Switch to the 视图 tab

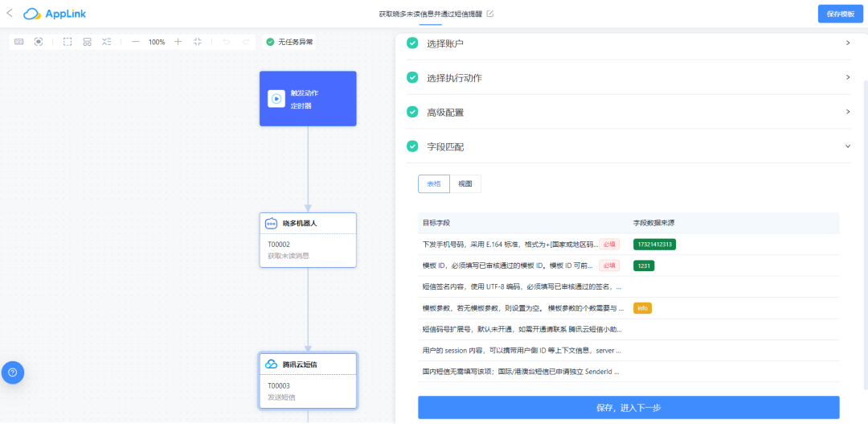coord(465,184)
